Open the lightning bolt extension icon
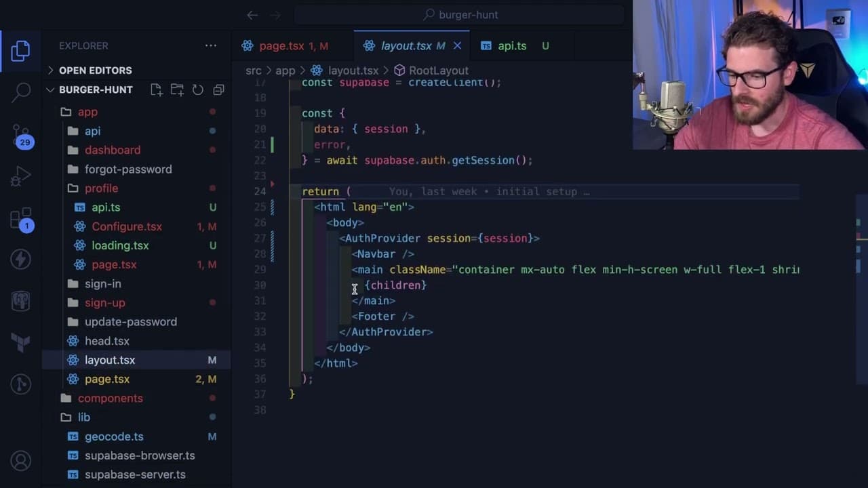Viewport: 868px width, 488px height. (20, 259)
